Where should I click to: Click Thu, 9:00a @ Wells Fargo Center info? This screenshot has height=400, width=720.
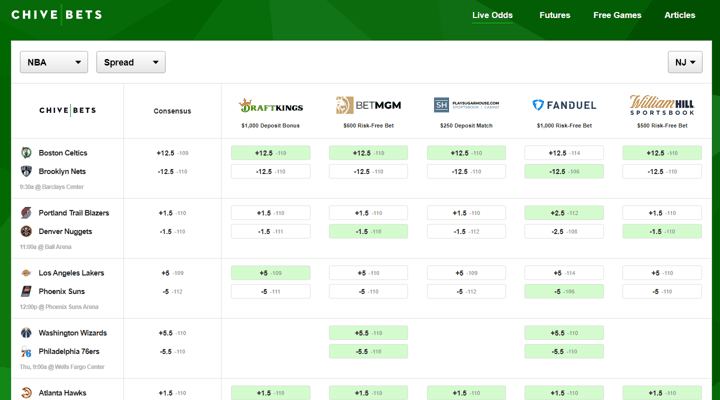62,367
